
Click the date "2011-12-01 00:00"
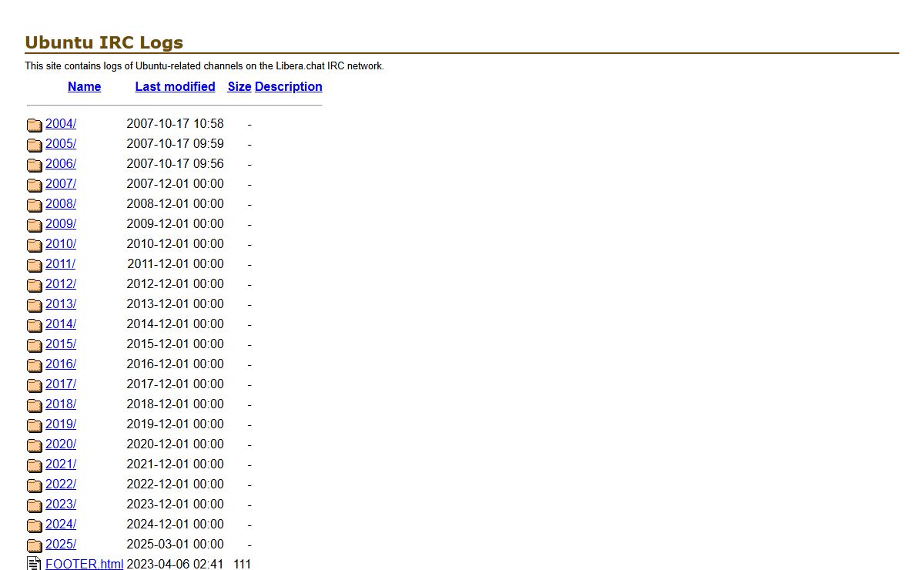pyautogui.click(x=176, y=264)
